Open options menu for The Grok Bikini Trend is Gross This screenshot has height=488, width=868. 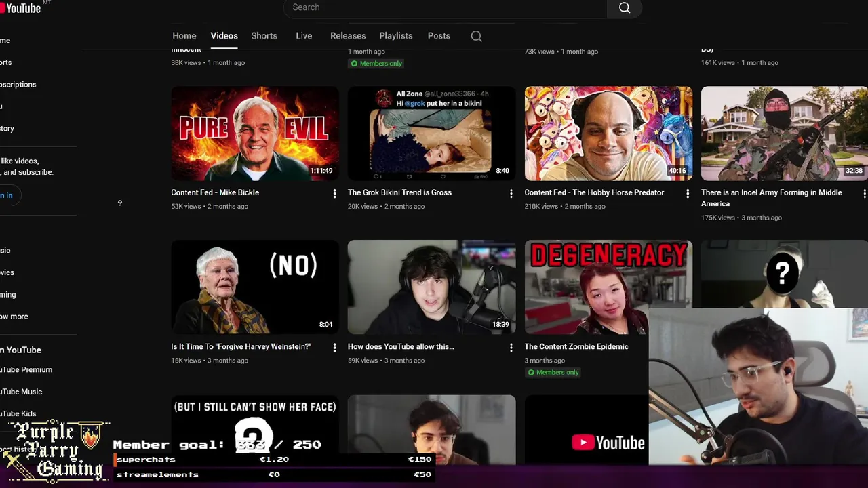[x=511, y=194]
